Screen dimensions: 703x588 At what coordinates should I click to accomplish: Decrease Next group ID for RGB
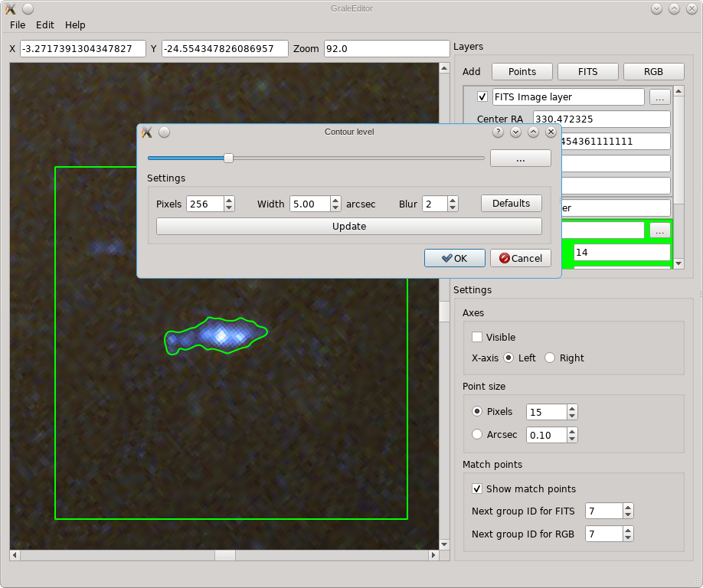(628, 537)
